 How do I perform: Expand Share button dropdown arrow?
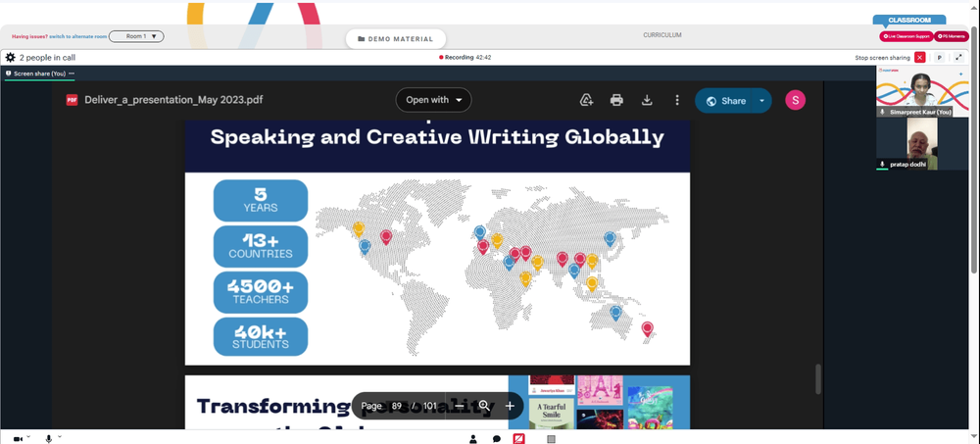[761, 101]
